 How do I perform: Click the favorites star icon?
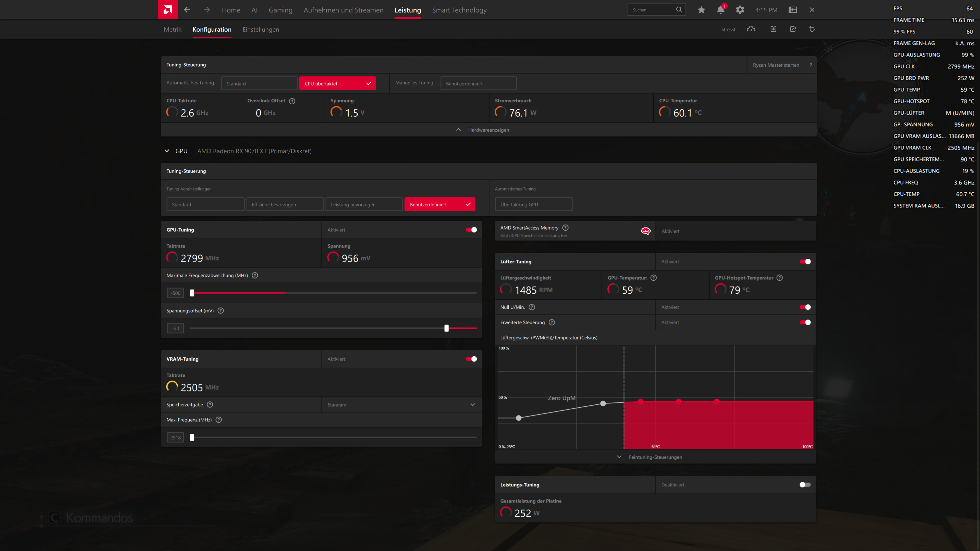pyautogui.click(x=701, y=9)
